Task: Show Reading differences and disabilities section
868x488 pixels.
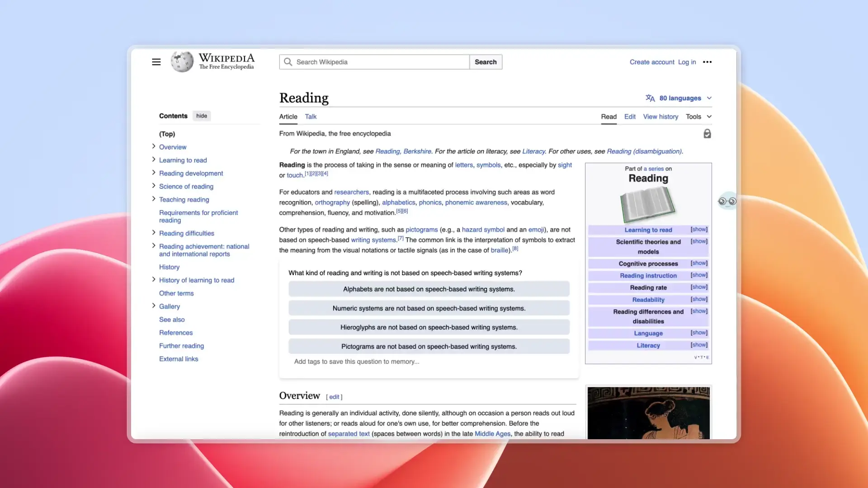Action: tap(699, 311)
